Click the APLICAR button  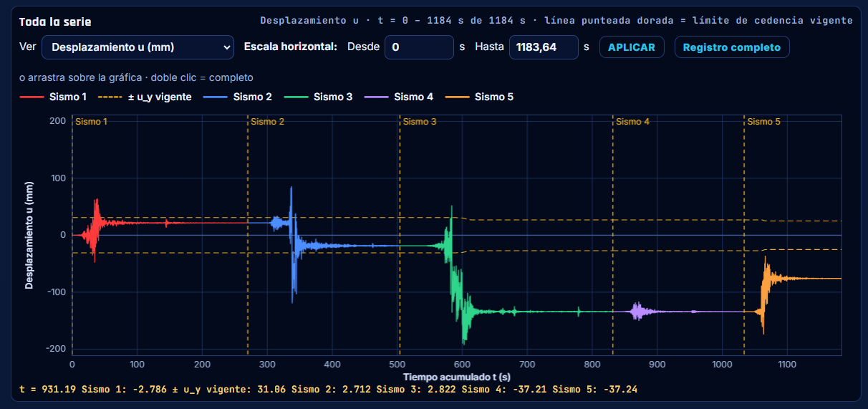(632, 47)
